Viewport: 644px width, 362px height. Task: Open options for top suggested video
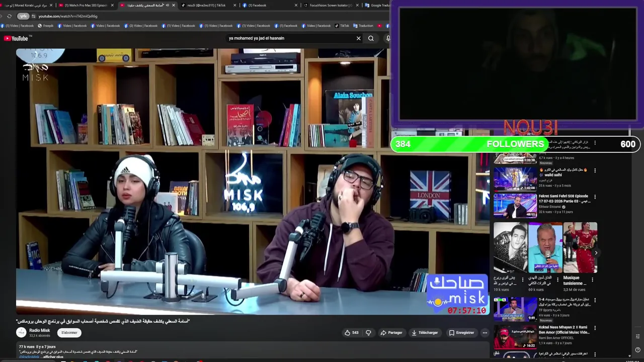(x=595, y=143)
